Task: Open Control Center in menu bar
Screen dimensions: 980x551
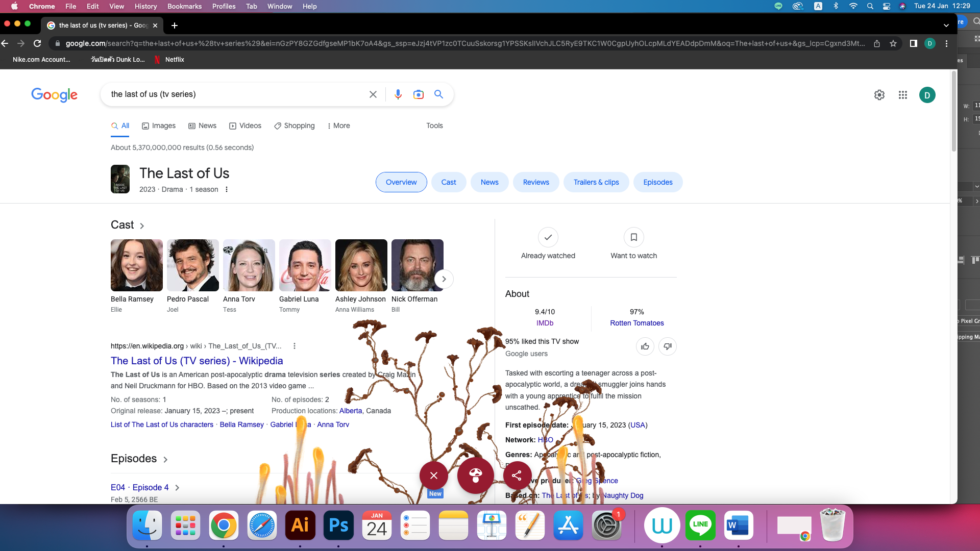Action: 886,6
